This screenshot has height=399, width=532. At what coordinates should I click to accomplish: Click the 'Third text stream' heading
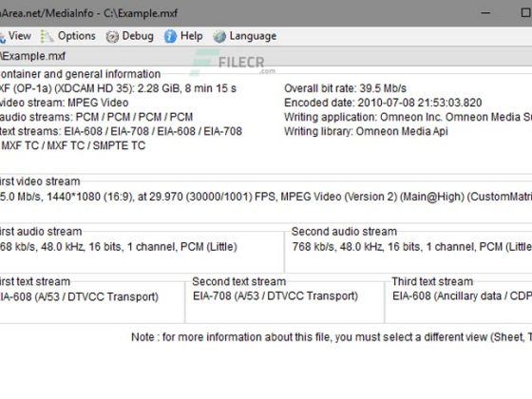click(x=432, y=281)
